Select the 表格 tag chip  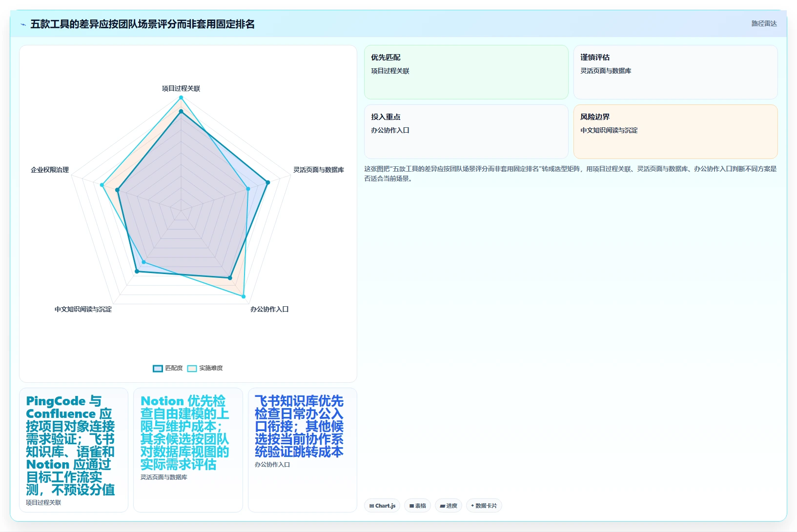(417, 506)
